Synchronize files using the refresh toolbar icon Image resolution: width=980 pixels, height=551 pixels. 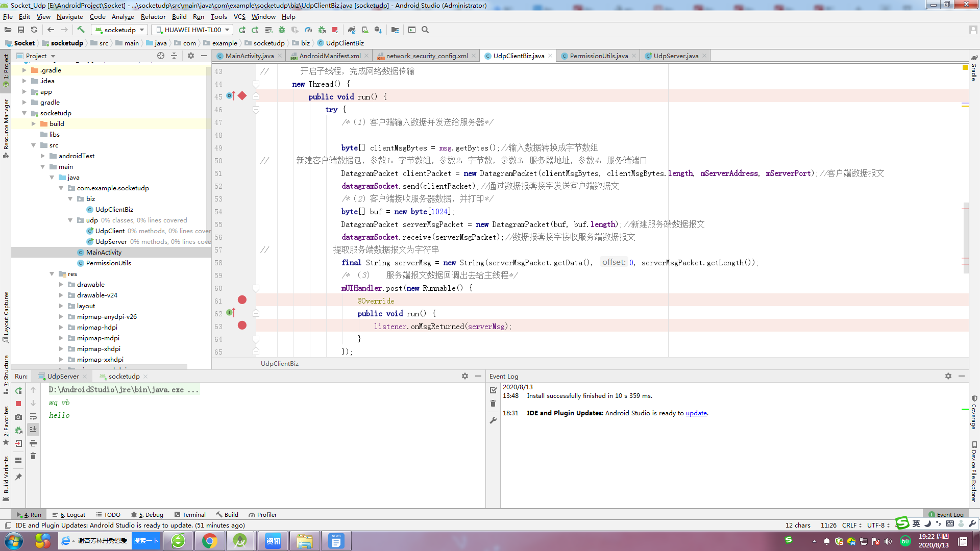[34, 30]
